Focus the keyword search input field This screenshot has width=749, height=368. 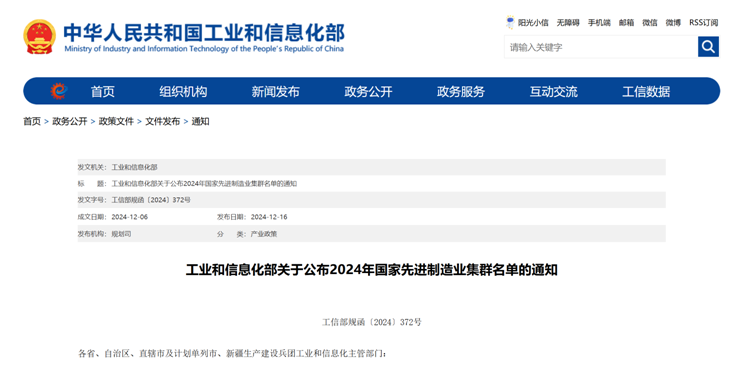click(601, 47)
